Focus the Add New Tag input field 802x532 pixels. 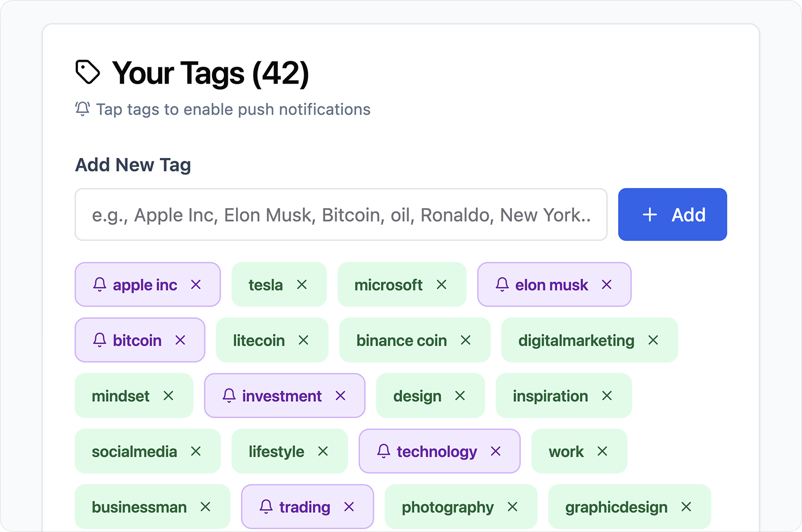(341, 215)
